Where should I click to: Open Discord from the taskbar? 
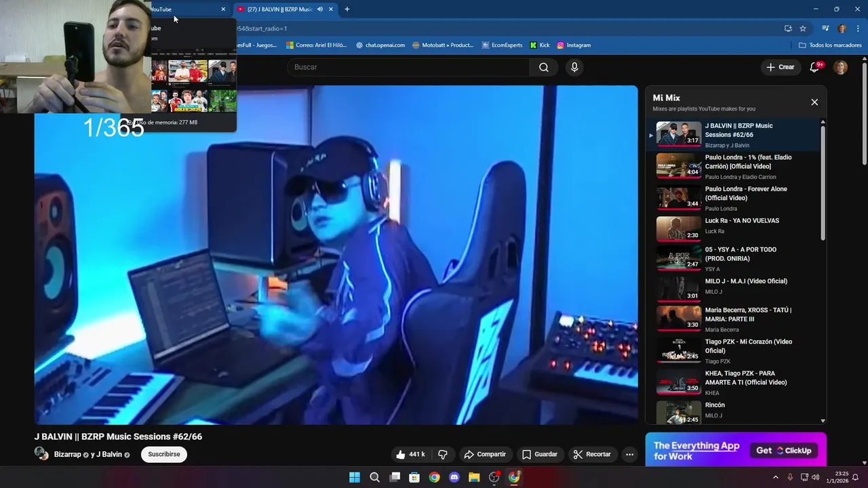(454, 477)
